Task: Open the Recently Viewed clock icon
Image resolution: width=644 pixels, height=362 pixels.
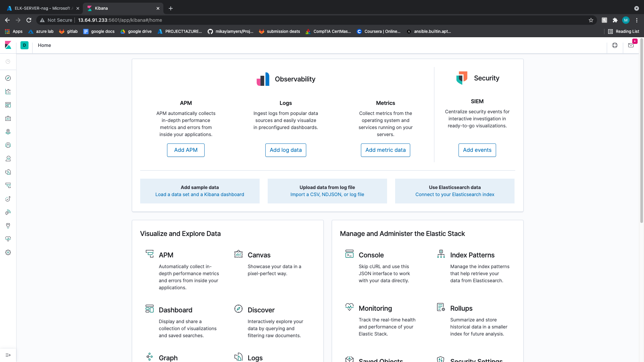Action: 8,61
